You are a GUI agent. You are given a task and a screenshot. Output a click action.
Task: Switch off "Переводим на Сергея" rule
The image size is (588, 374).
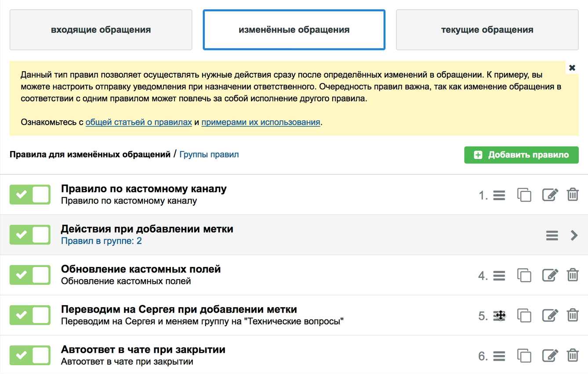coord(30,315)
